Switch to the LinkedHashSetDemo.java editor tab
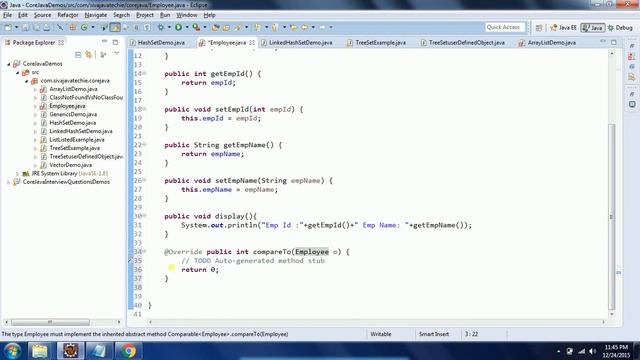 click(x=297, y=42)
